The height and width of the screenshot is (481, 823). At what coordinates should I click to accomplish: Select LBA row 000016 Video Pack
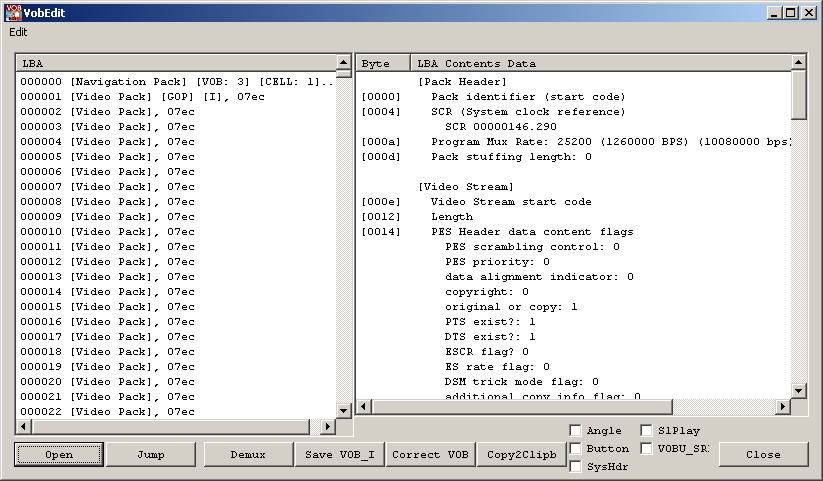pyautogui.click(x=107, y=321)
